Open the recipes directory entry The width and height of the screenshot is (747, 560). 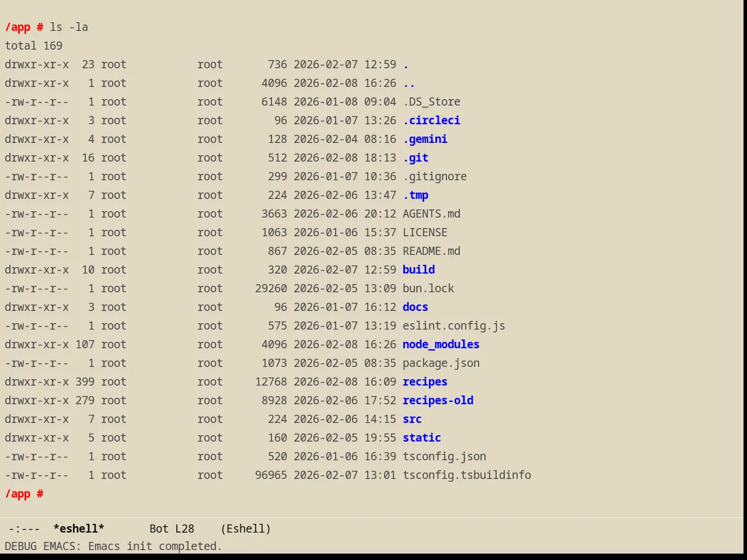425,381
